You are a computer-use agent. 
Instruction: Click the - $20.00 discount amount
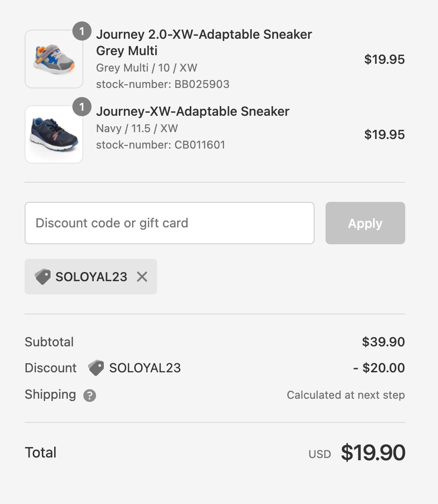pos(379,368)
